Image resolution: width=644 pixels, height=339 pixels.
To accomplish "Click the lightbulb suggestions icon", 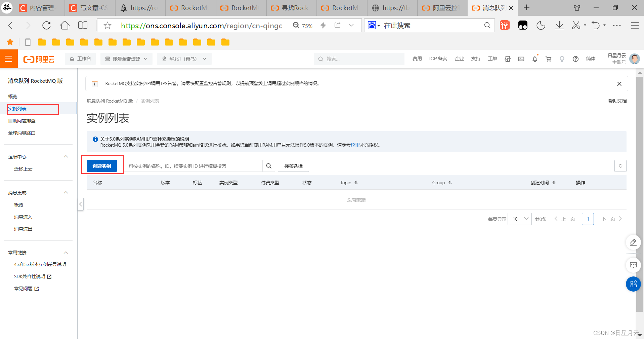I will (x=562, y=59).
